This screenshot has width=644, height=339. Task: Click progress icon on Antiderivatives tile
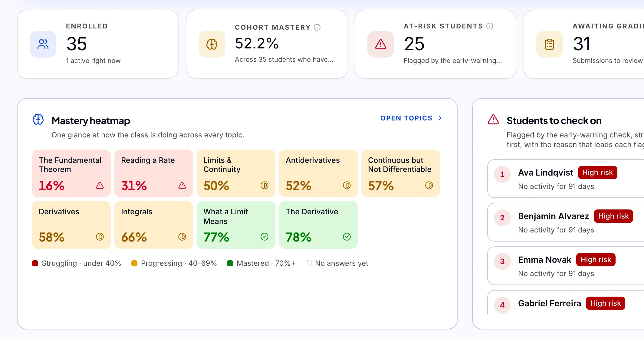[x=347, y=185]
